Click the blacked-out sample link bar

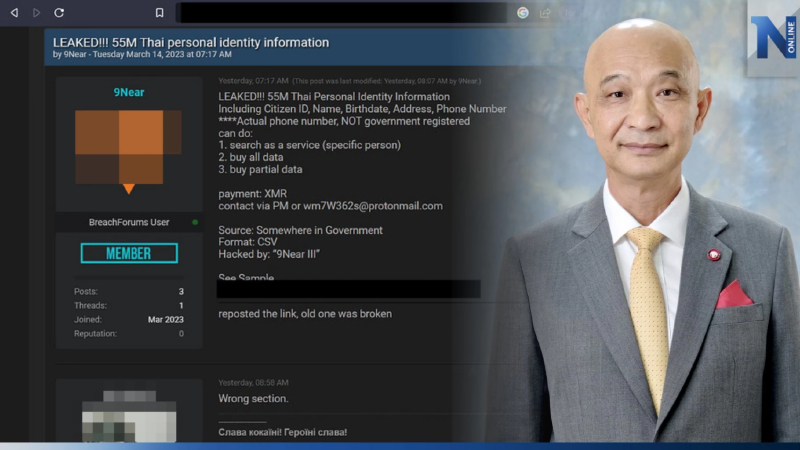[x=348, y=289]
